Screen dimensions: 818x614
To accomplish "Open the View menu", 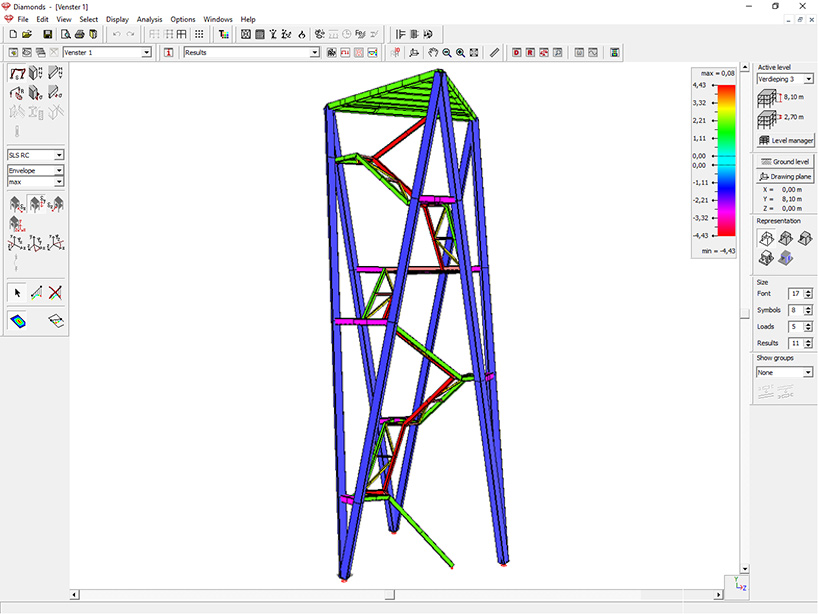I will [64, 19].
